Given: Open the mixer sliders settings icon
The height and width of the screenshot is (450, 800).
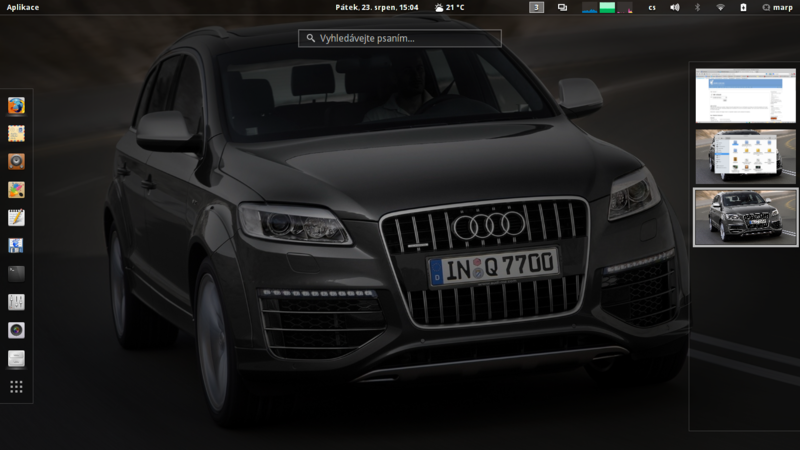Looking at the screenshot, I should (16, 302).
